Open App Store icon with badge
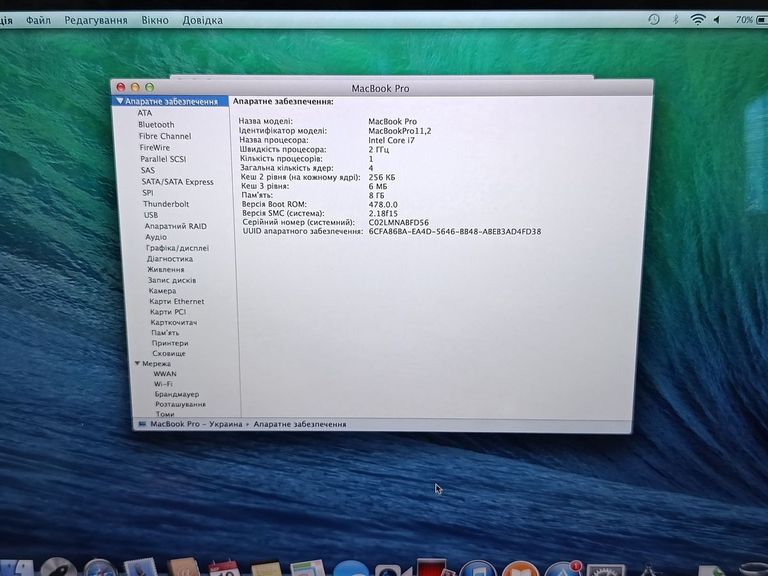The height and width of the screenshot is (576, 768). coord(562,569)
